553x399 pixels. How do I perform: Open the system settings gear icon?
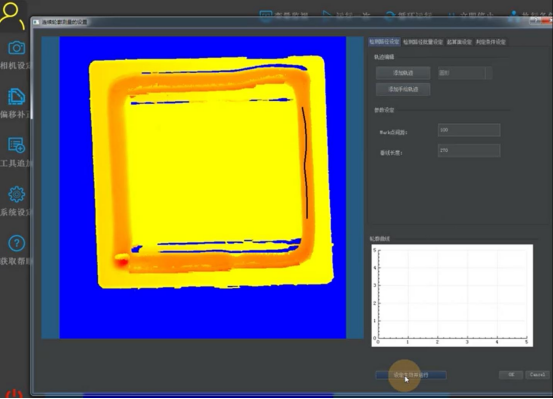pos(17,194)
